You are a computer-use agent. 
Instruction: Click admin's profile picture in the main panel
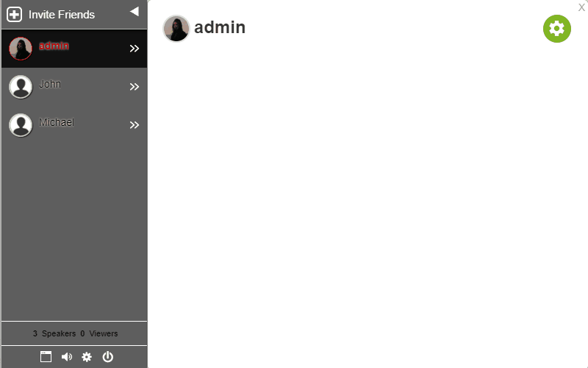pos(176,29)
